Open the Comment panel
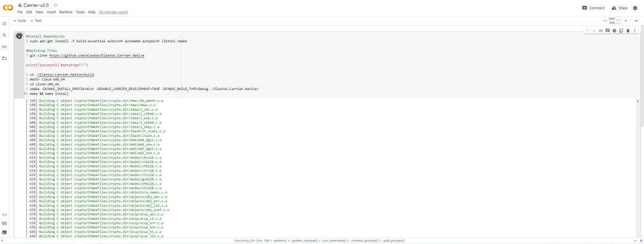The height and width of the screenshot is (244, 644). coord(594,8)
